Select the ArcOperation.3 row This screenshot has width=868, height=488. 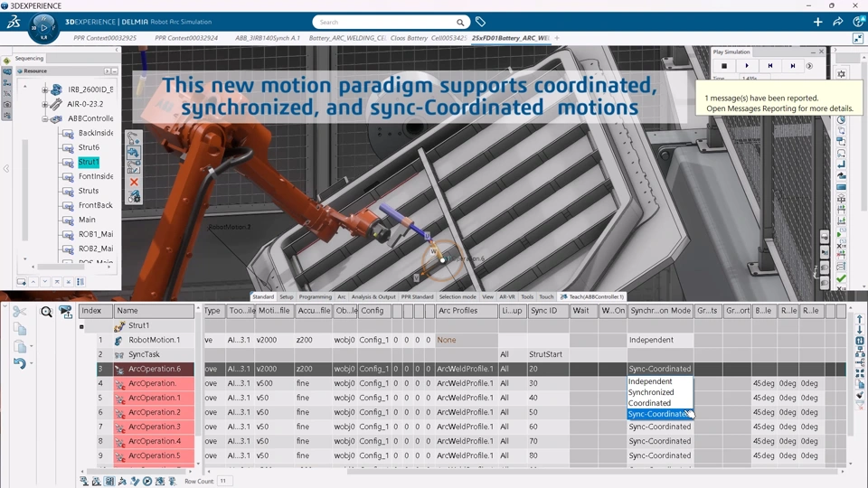click(154, 427)
